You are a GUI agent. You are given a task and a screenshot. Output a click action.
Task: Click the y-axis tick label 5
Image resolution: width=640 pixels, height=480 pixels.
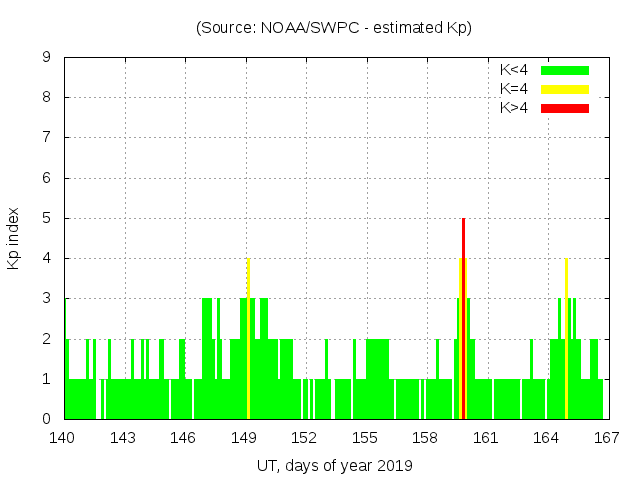coord(47,218)
